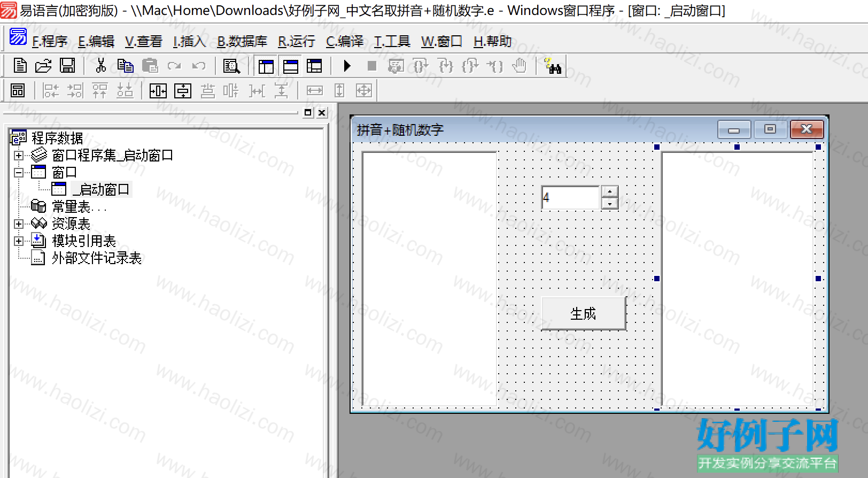
Task: Select _启动窗口 in tree
Action: (101, 190)
